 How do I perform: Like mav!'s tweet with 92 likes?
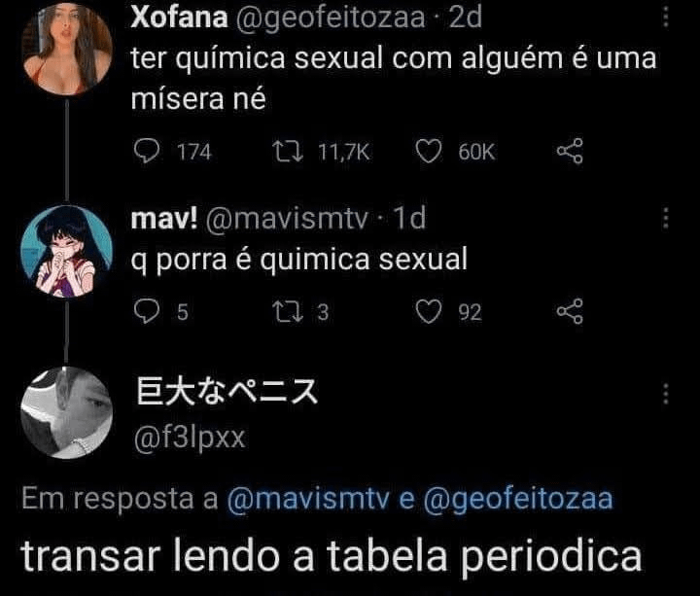[430, 311]
